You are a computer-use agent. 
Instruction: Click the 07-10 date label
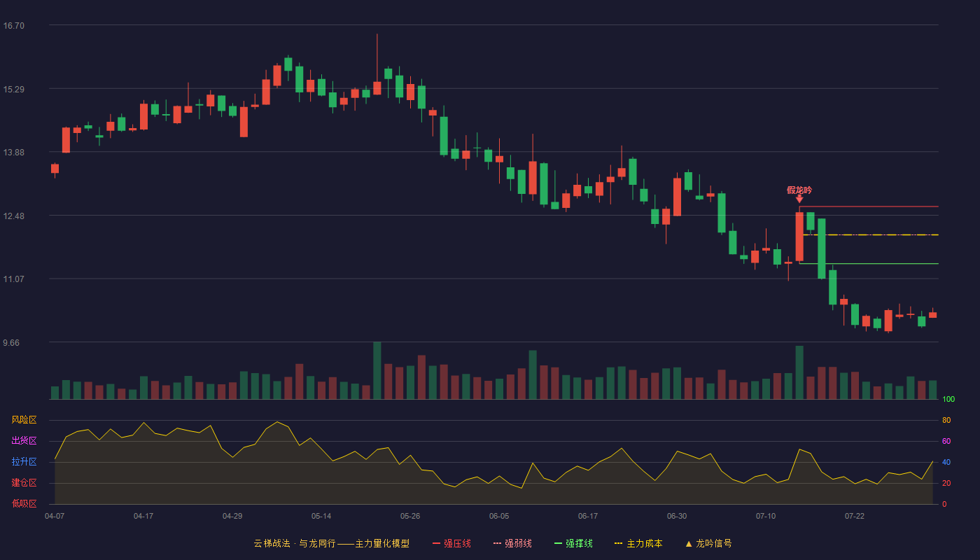pyautogui.click(x=766, y=516)
